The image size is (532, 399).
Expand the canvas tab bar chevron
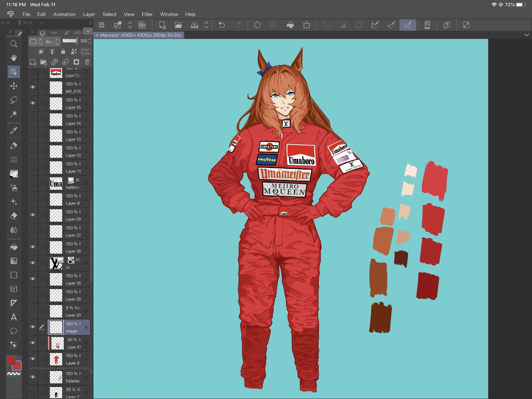click(526, 35)
